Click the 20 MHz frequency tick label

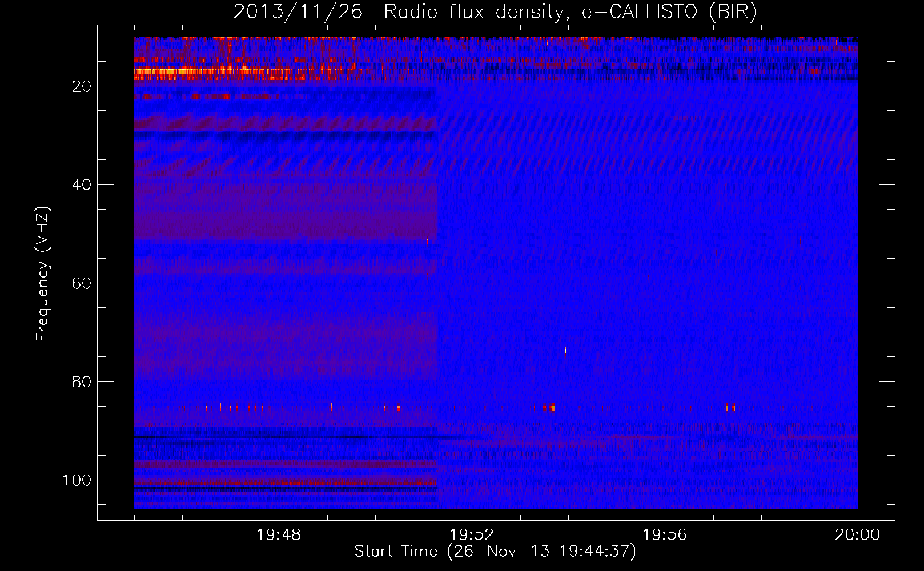(82, 86)
